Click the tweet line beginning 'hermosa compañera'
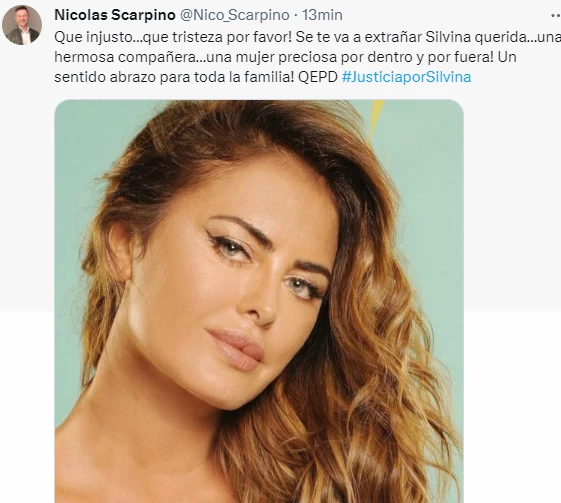 [x=285, y=57]
